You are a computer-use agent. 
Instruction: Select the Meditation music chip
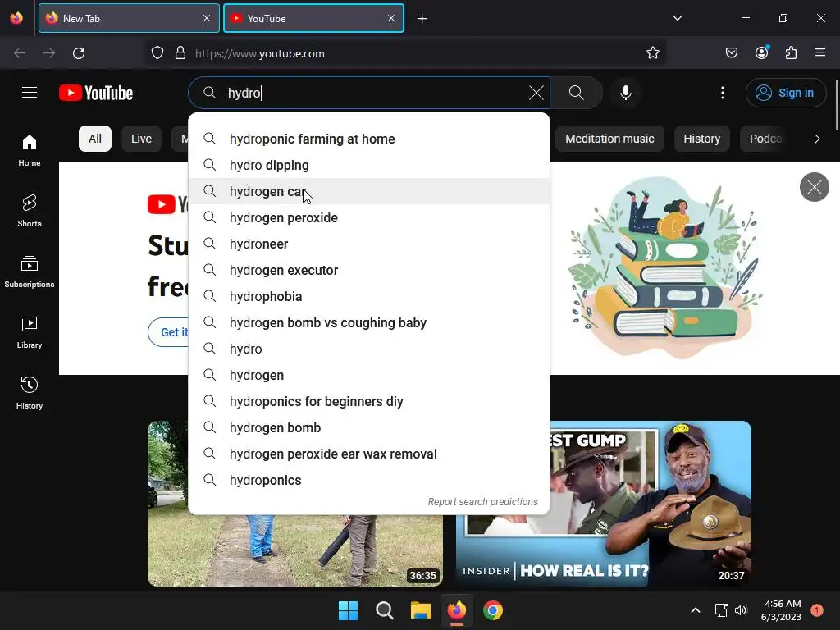click(x=609, y=139)
